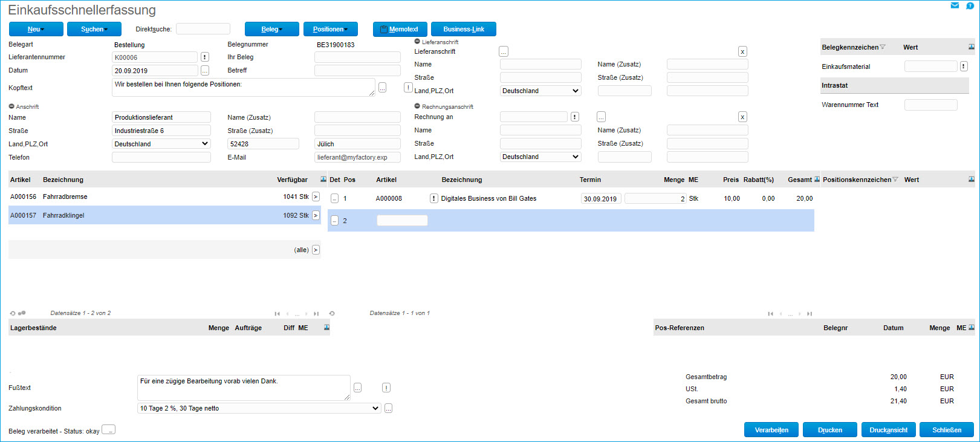Image resolution: width=980 pixels, height=442 pixels.
Task: Click info icon next to Einkaufsmaterial field
Action: click(x=964, y=67)
